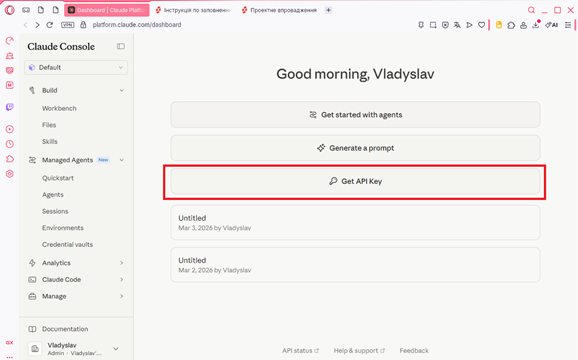The width and height of the screenshot is (578, 360).
Task: Open the API status link
Action: (x=300, y=350)
